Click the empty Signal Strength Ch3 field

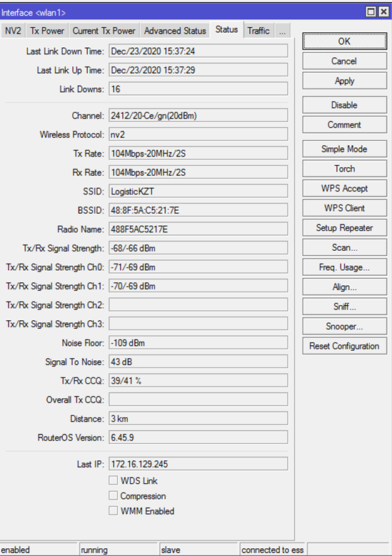click(x=198, y=324)
